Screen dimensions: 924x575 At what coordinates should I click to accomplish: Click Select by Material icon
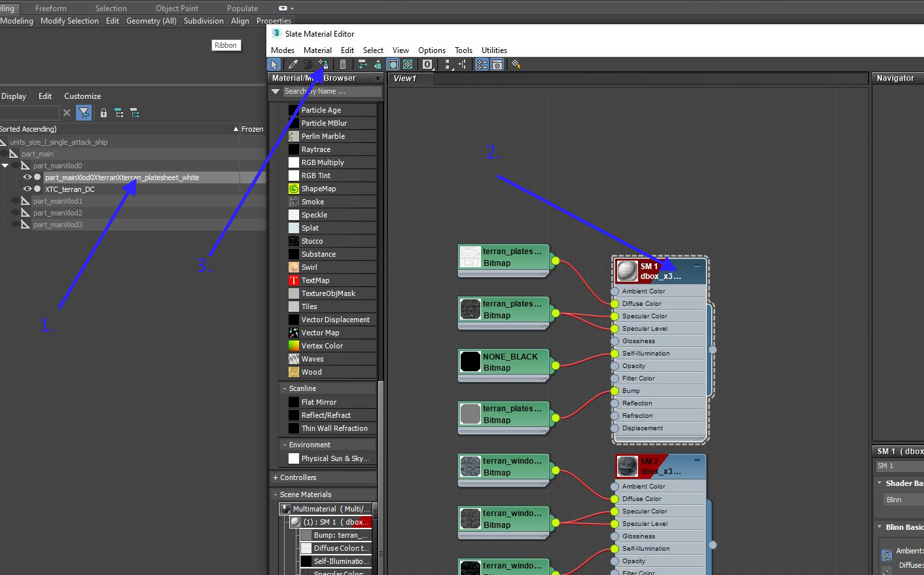point(516,64)
